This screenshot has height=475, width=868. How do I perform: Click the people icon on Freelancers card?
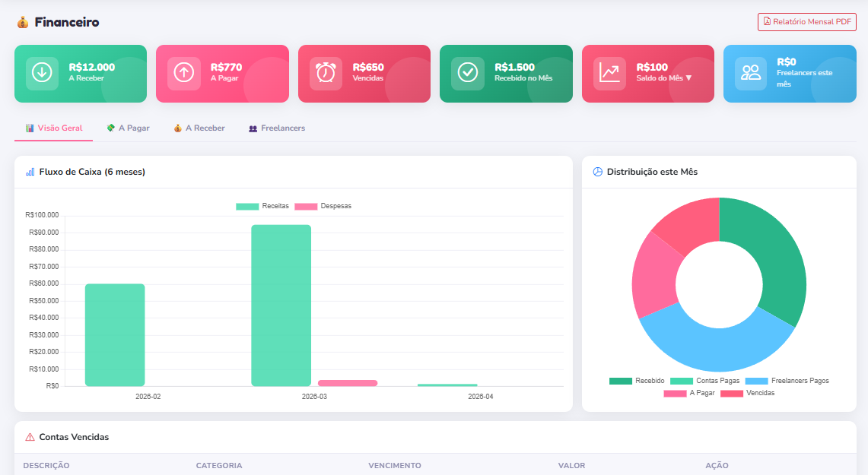pos(751,73)
